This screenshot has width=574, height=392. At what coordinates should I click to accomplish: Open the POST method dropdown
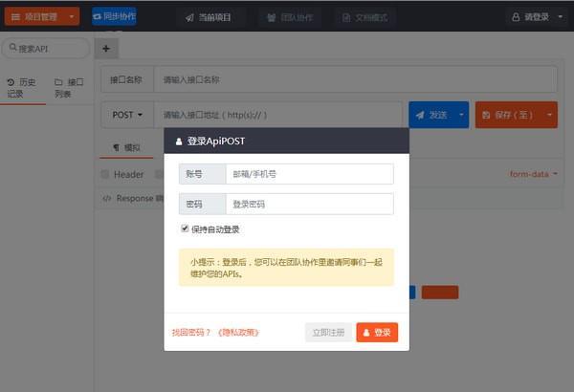pos(127,115)
